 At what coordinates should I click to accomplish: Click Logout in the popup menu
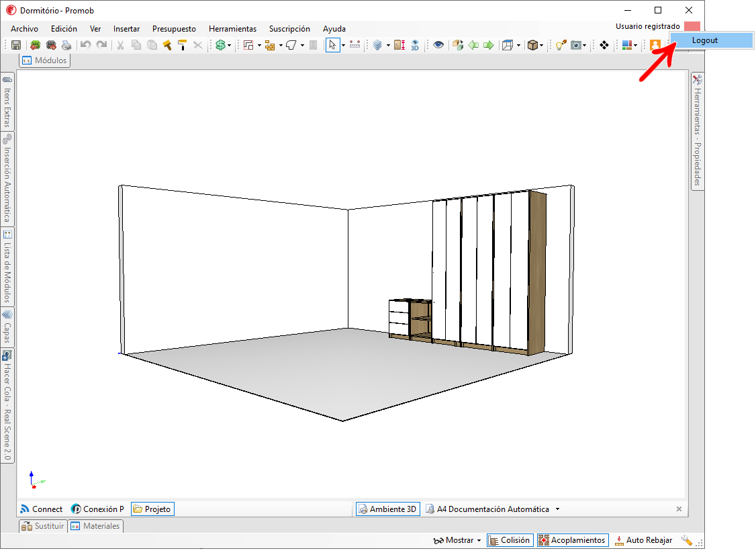pyautogui.click(x=704, y=40)
